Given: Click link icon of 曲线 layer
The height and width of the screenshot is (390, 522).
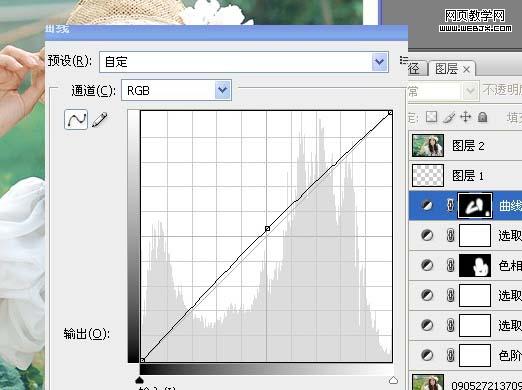Looking at the screenshot, I should pyautogui.click(x=450, y=205).
